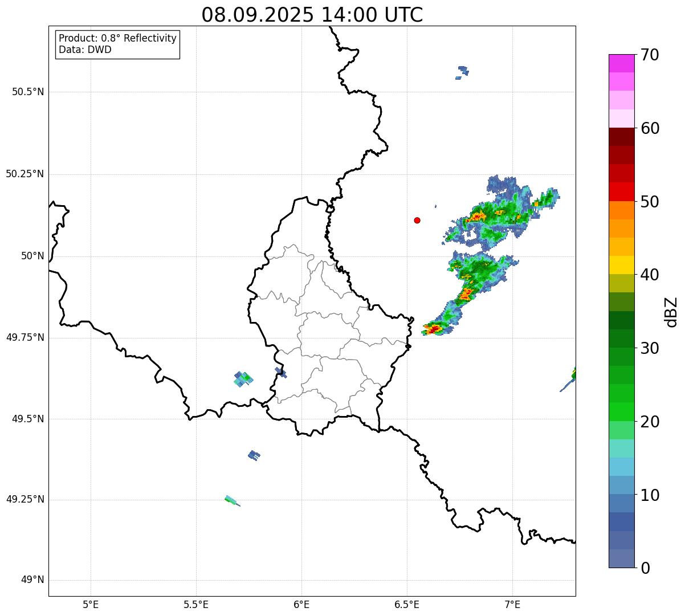
Task: Click the grey-blue bottom colorbar segment
Action: [x=622, y=558]
